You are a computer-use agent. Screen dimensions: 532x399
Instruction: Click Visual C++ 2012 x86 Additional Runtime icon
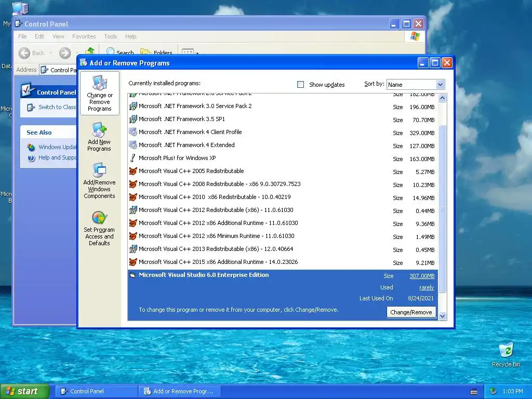133,223
